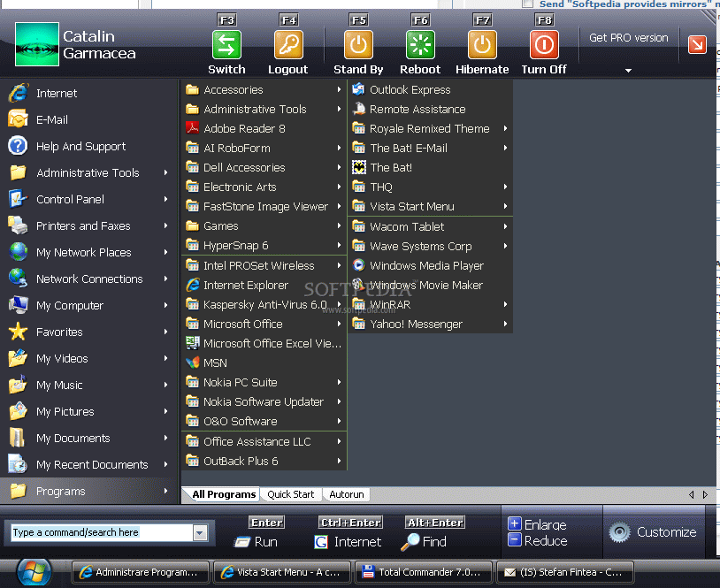720x588 pixels.
Task: Click the green Switch user icon
Action: [226, 45]
